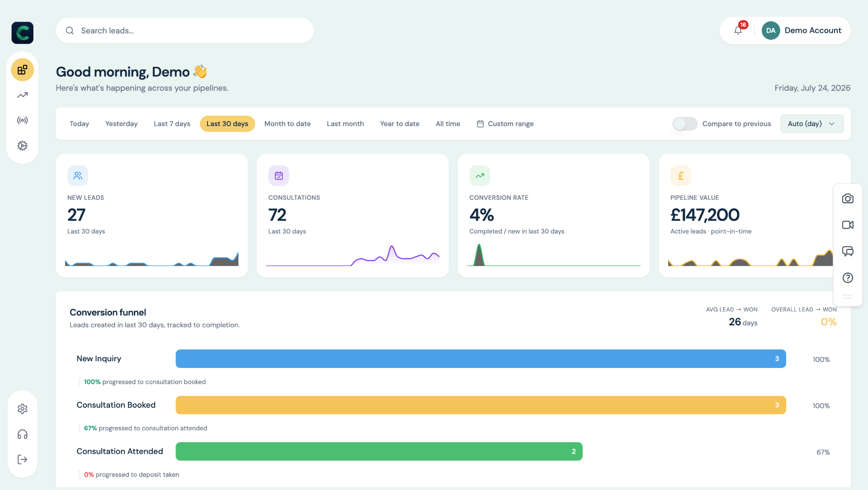Select the Yesterday range tab

point(121,123)
